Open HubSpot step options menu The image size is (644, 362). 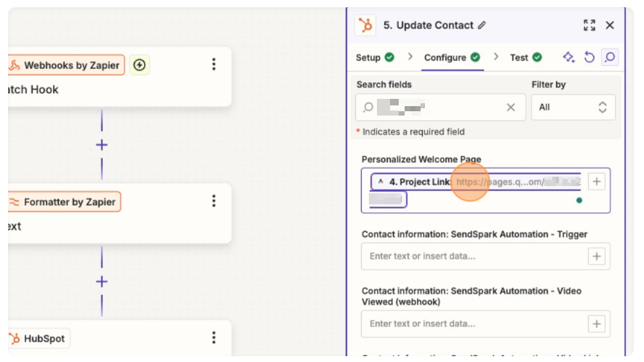[x=213, y=338]
